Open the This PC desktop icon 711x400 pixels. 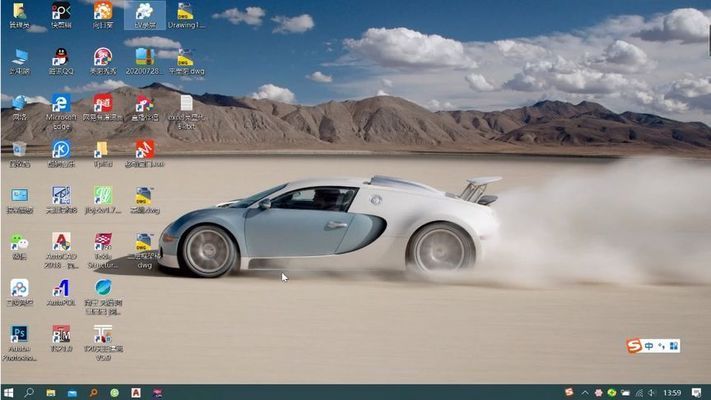tap(19, 57)
